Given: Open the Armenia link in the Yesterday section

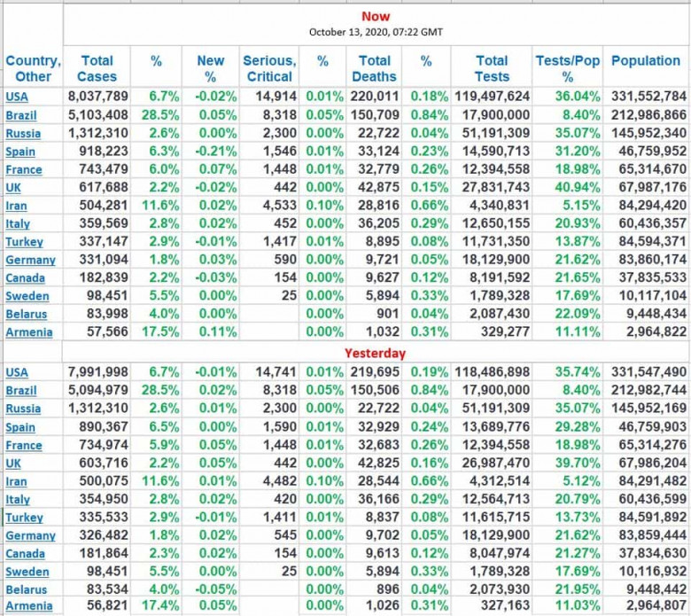Looking at the screenshot, I should tap(28, 606).
